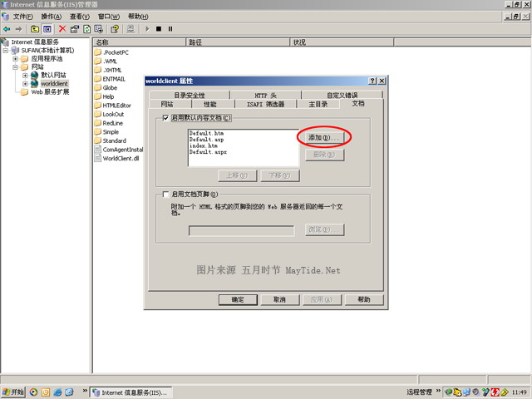The width and height of the screenshot is (532, 399).
Task: Expand the worldclient site tree node
Action: coord(25,84)
